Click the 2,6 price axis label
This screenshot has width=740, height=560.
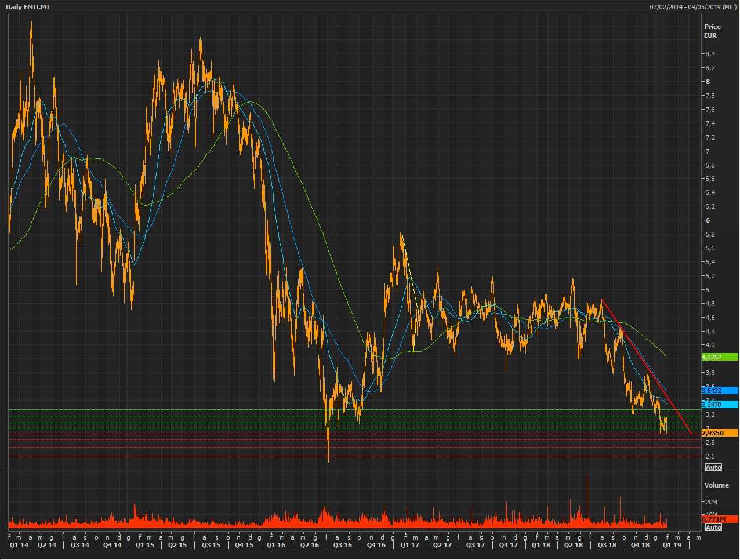coord(710,456)
